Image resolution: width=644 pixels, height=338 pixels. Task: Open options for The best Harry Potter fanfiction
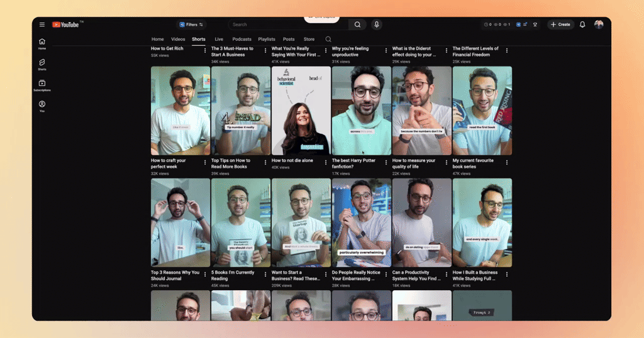[x=386, y=163]
